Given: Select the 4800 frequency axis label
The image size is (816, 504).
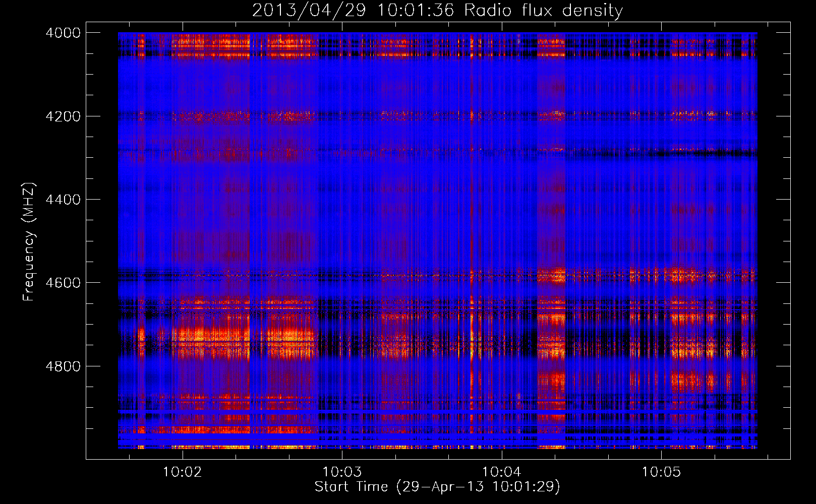Looking at the screenshot, I should tap(63, 366).
